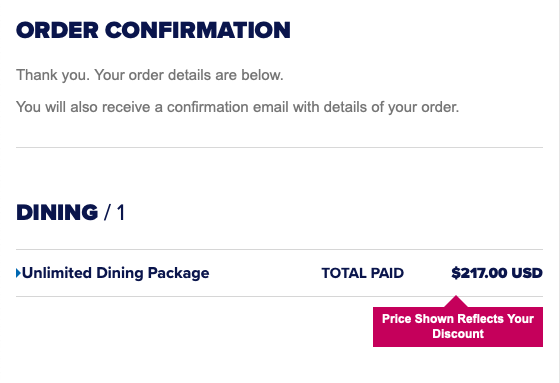Click the confirmation email notice text
Viewport: 560px width, 383px height.
click(x=238, y=107)
